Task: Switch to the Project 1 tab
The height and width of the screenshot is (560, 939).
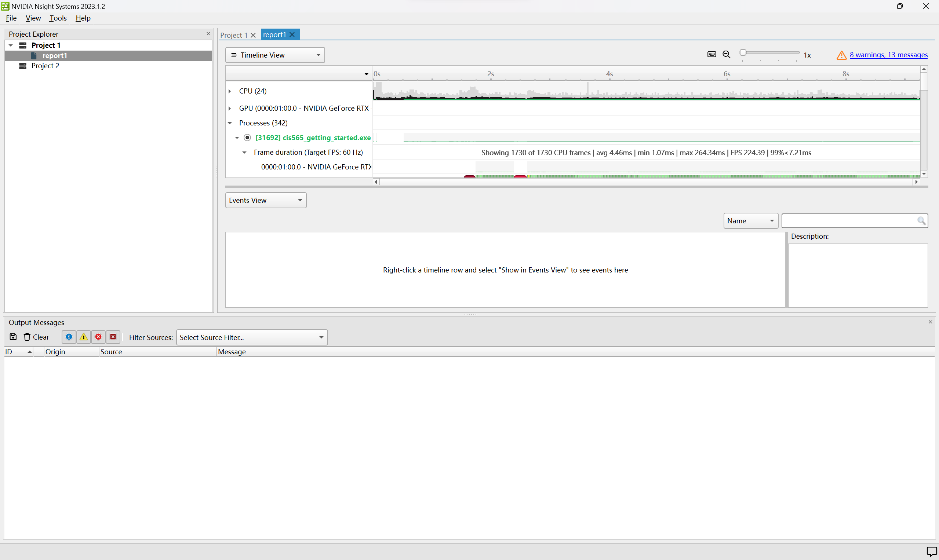Action: point(234,35)
